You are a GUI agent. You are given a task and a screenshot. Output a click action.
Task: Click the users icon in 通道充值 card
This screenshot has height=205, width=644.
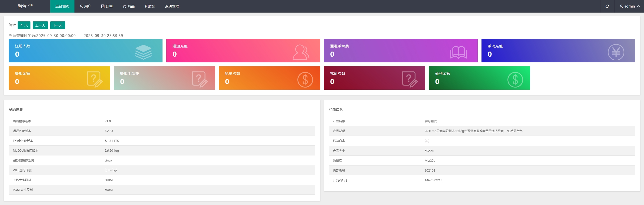coord(301,52)
